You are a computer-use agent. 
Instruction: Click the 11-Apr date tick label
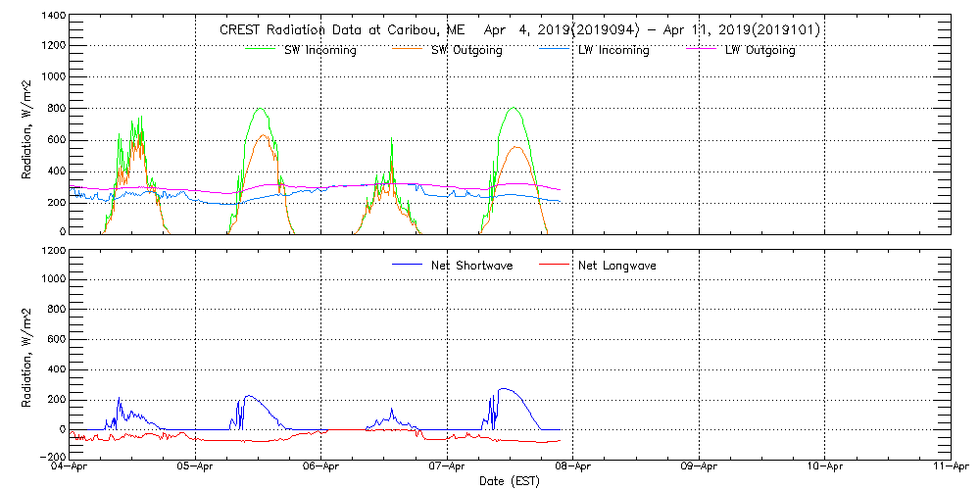(x=950, y=467)
